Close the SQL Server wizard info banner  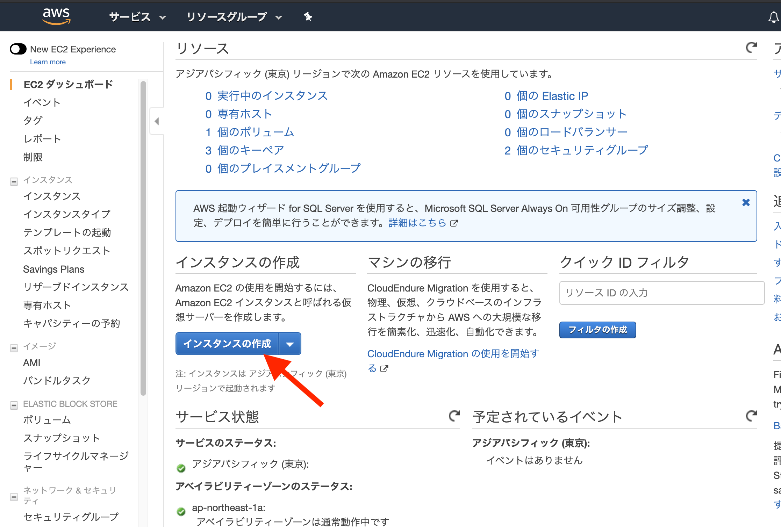[x=746, y=202]
